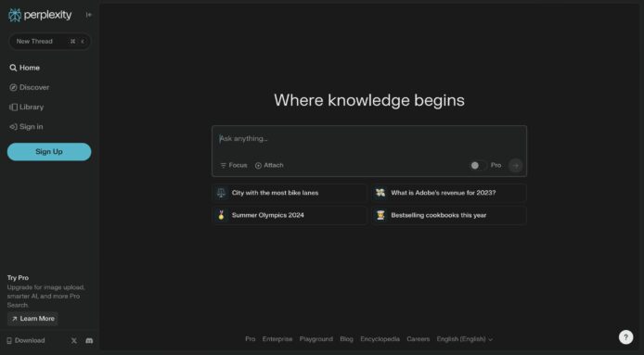The height and width of the screenshot is (355, 644).
Task: Open the X (Twitter) icon link
Action: pyautogui.click(x=74, y=341)
